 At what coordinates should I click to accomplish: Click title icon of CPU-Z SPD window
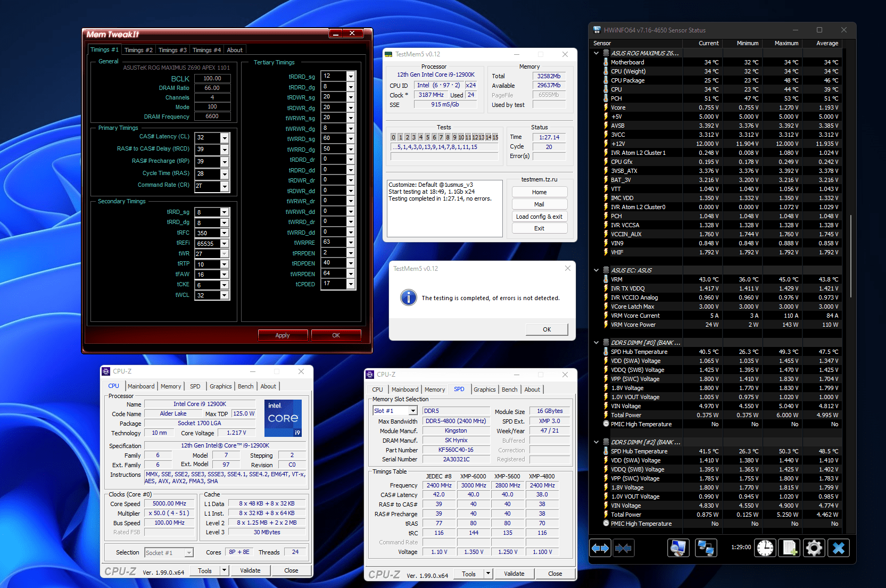pyautogui.click(x=370, y=375)
